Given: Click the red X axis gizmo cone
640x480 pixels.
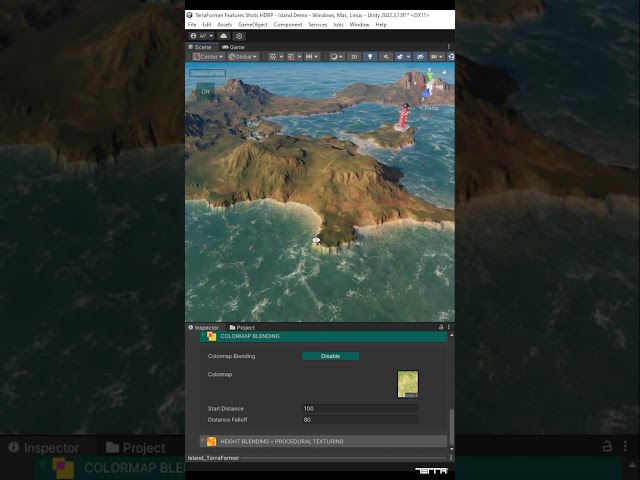Looking at the screenshot, I should 420,84.
